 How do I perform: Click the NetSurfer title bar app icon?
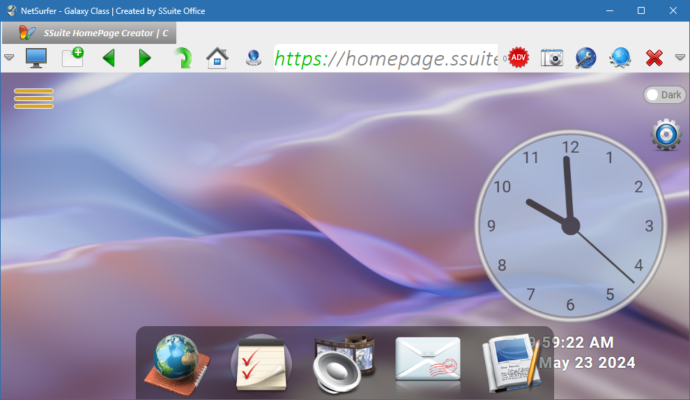click(11, 11)
